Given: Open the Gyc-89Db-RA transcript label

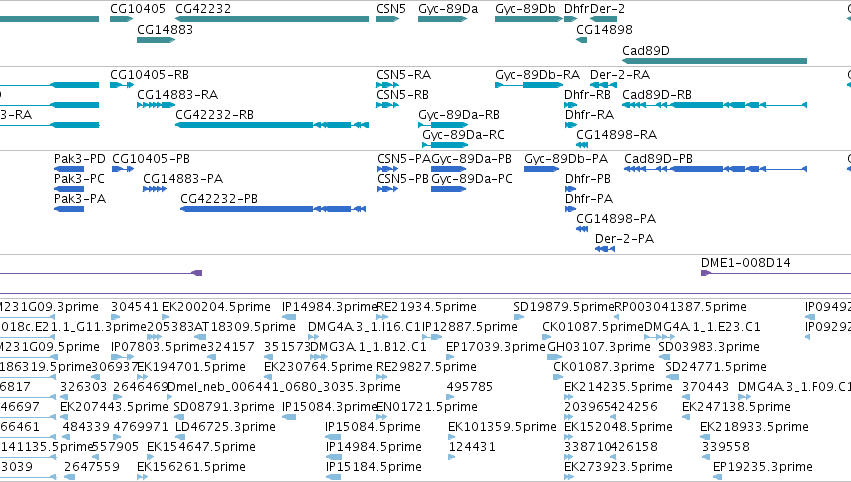Looking at the screenshot, I should pyautogui.click(x=537, y=75).
